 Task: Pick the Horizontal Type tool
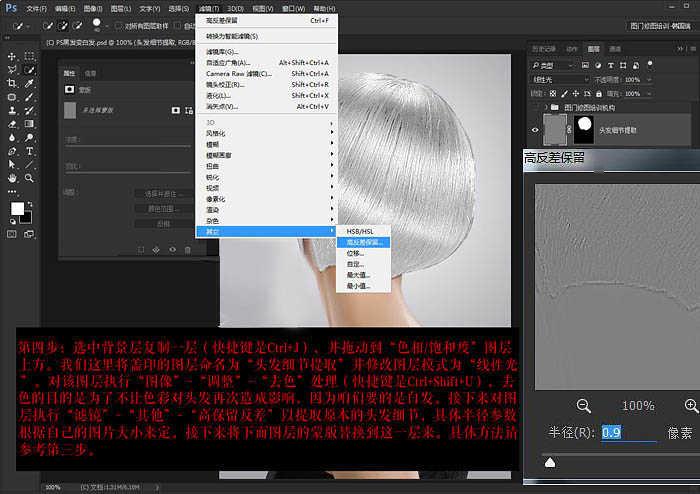[x=29, y=151]
